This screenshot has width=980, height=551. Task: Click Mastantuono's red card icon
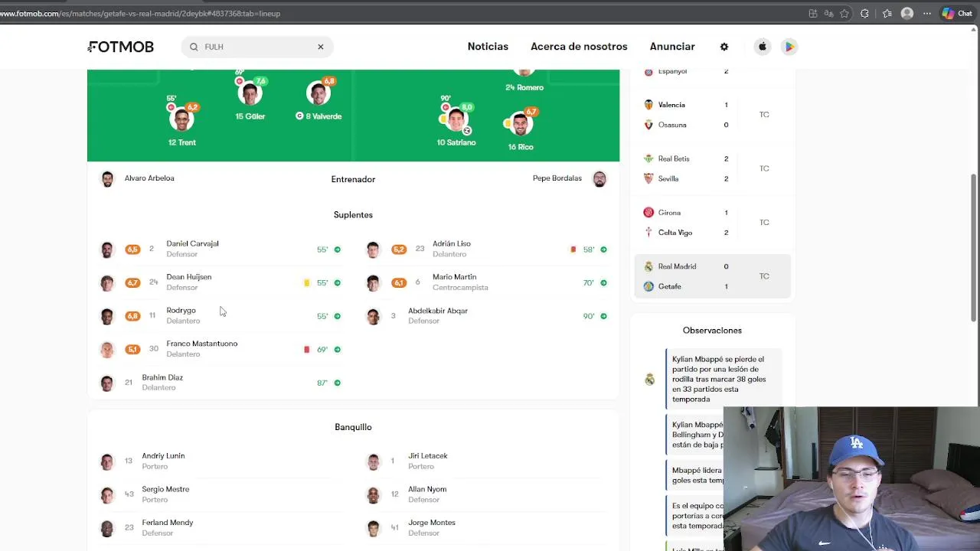click(x=307, y=350)
